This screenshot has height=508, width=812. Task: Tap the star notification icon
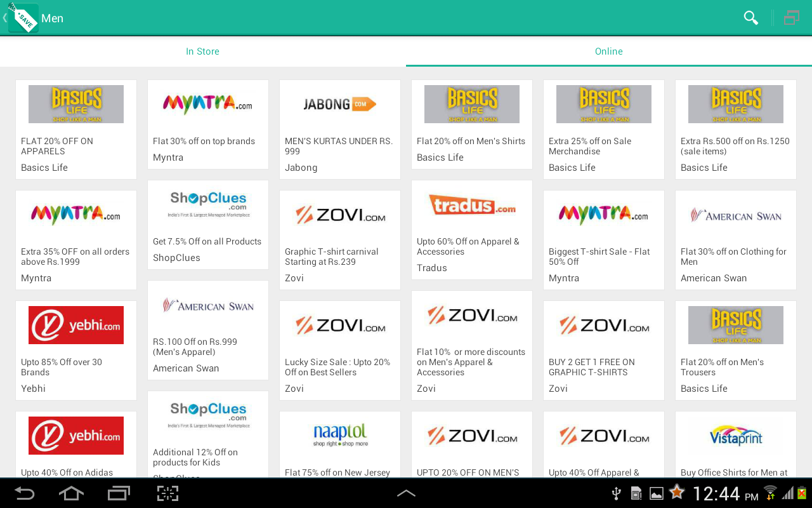(x=677, y=491)
